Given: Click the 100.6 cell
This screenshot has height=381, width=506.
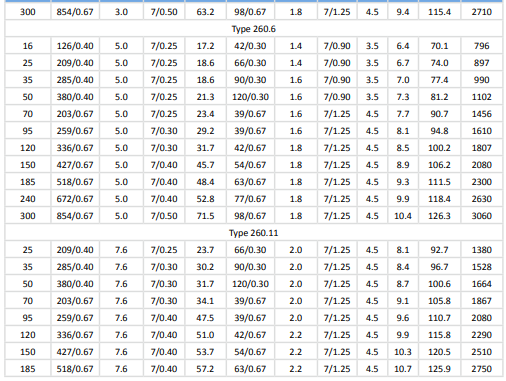Looking at the screenshot, I should [439, 284].
